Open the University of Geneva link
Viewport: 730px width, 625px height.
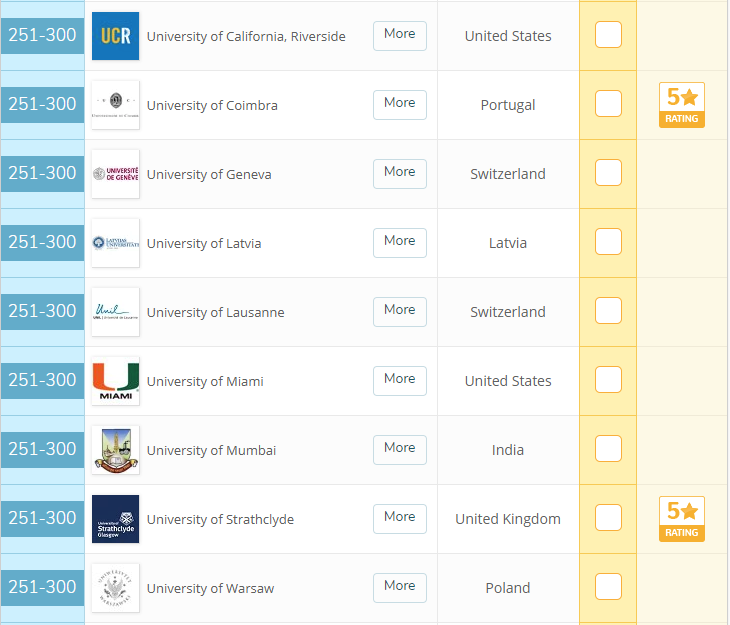coord(209,175)
